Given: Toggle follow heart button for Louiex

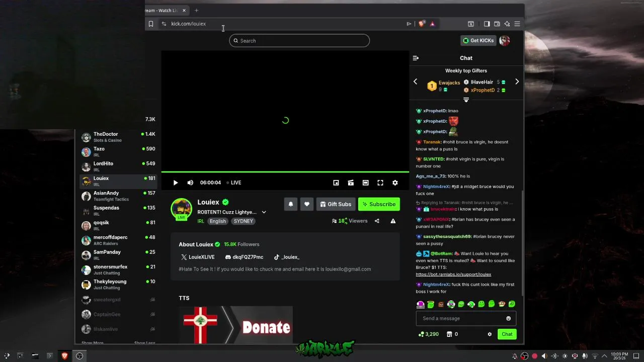Looking at the screenshot, I should point(307,204).
